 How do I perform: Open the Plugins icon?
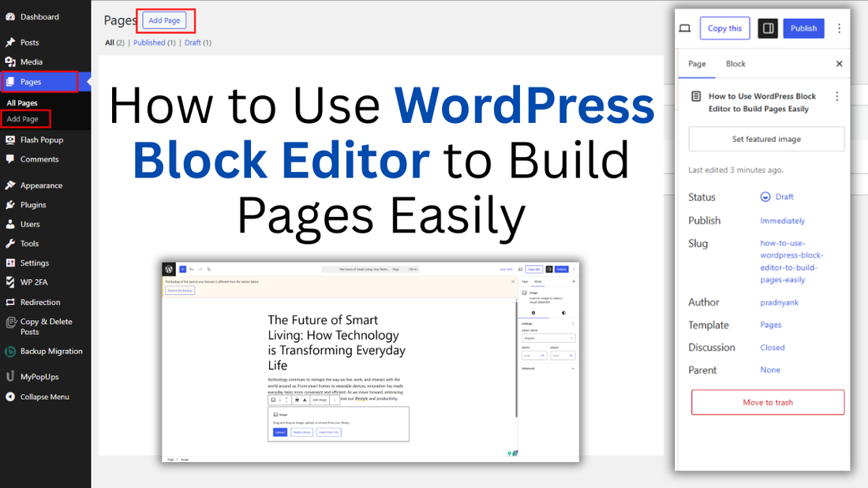pyautogui.click(x=11, y=204)
